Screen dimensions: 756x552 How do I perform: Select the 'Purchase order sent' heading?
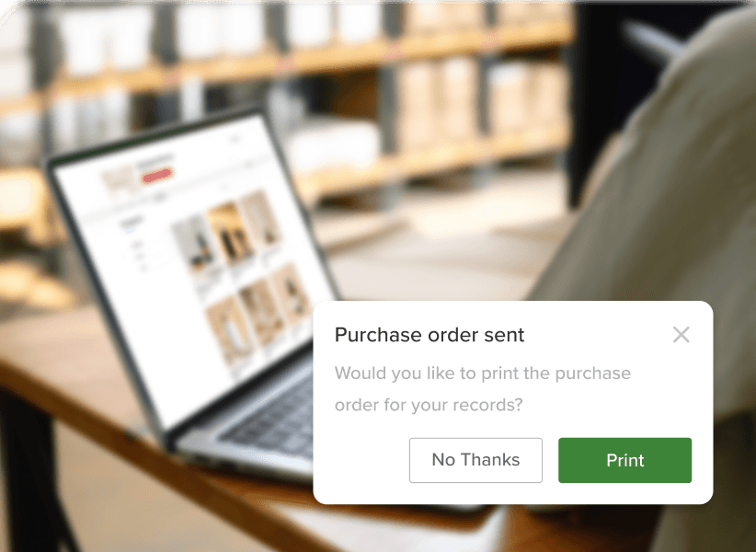430,335
